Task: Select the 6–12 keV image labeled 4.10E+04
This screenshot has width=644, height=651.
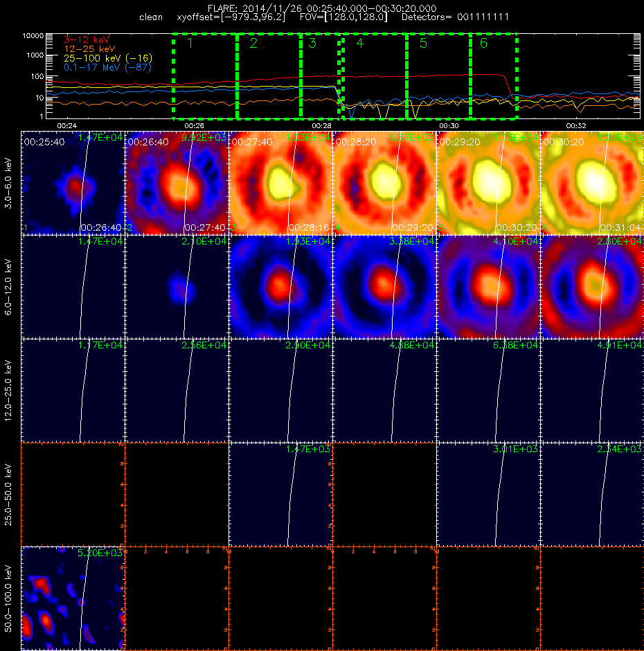Action: (x=488, y=287)
